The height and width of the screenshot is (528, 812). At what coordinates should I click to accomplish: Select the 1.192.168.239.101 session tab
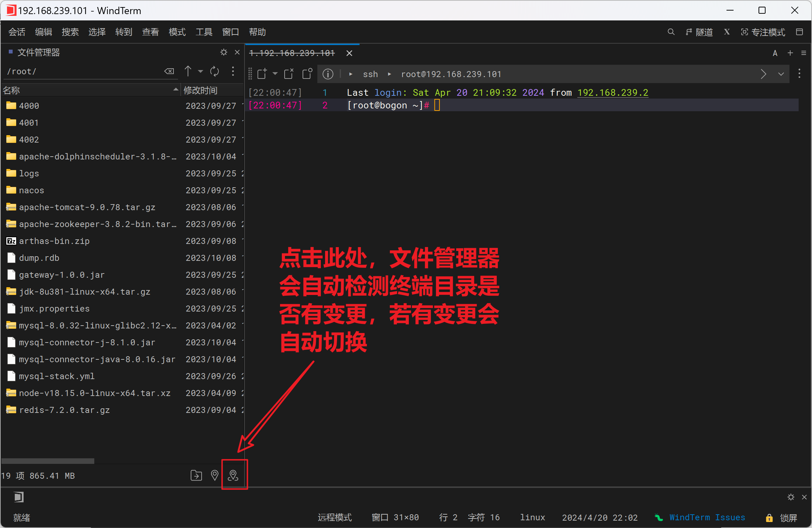coord(292,53)
